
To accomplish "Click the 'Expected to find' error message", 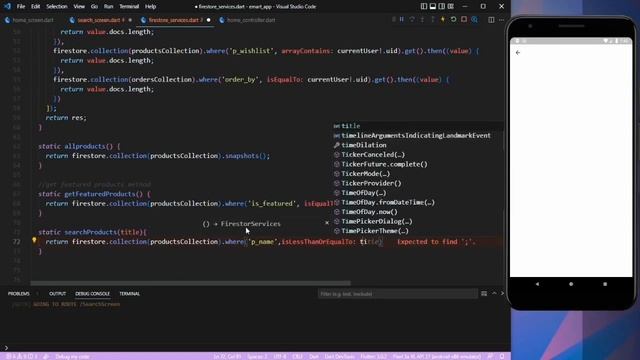I will click(x=436, y=242).
